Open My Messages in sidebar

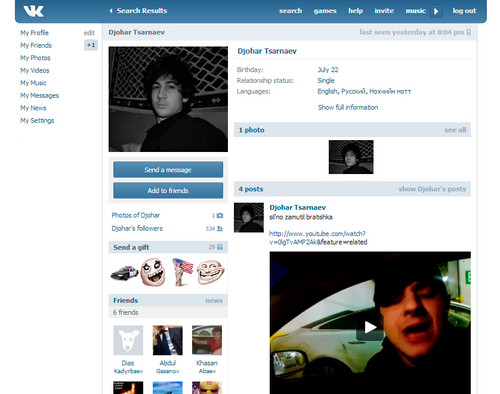39,96
